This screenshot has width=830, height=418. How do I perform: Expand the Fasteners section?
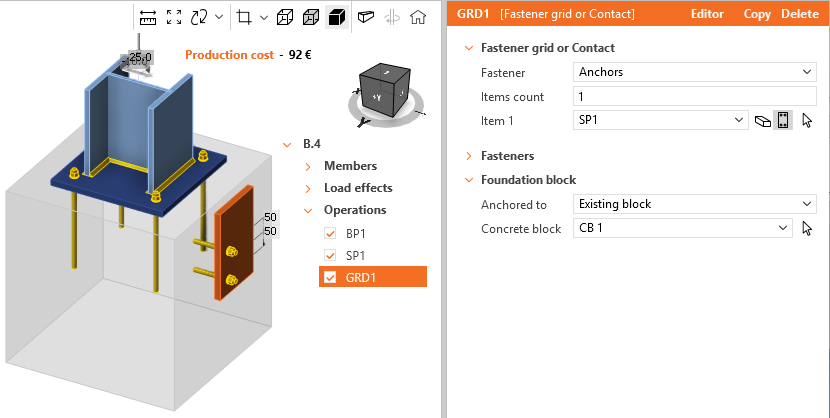pyautogui.click(x=468, y=156)
